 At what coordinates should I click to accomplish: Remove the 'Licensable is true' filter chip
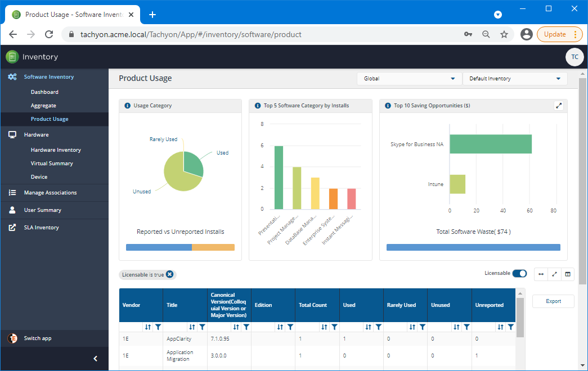170,274
